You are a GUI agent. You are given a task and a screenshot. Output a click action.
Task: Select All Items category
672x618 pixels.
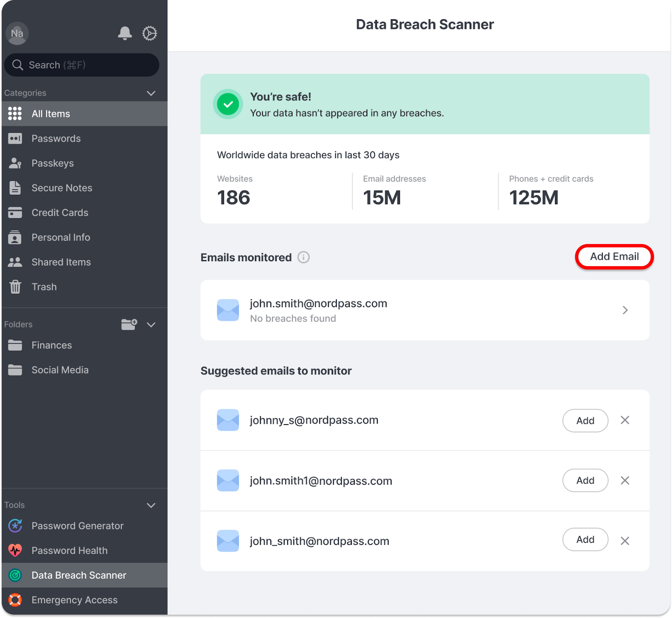pos(85,114)
